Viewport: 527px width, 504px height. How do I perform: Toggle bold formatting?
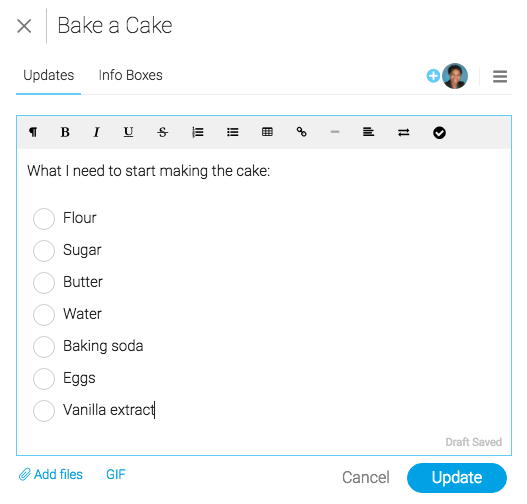point(65,132)
